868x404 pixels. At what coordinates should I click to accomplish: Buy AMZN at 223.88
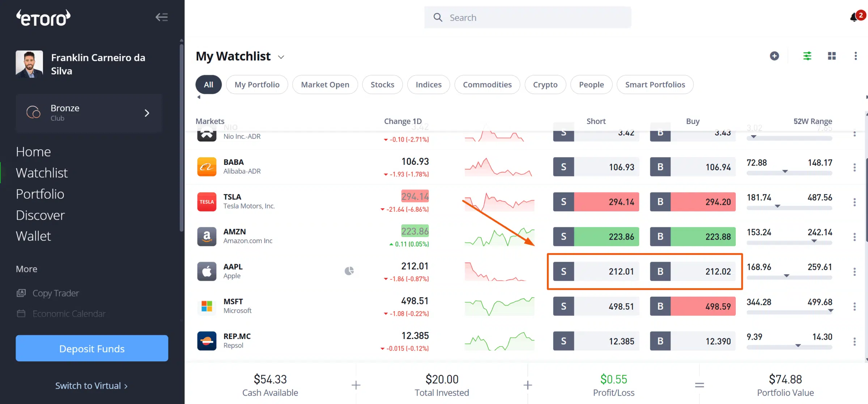tap(693, 237)
